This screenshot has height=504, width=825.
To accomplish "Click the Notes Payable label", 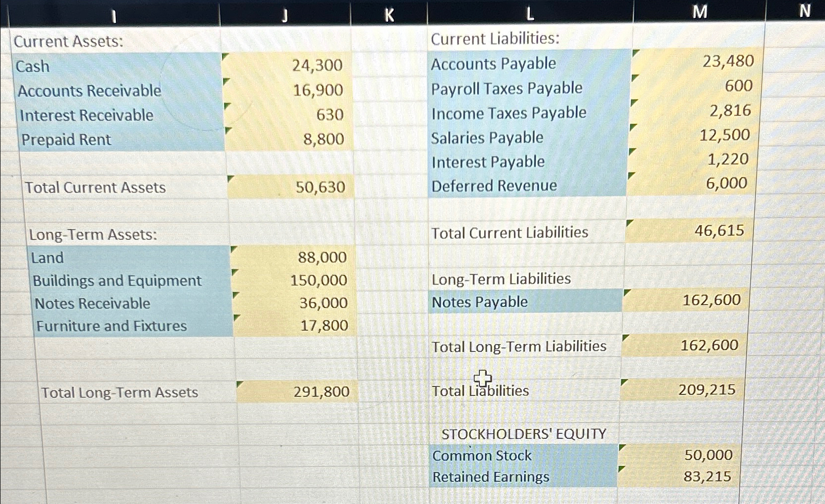I will click(x=525, y=302).
